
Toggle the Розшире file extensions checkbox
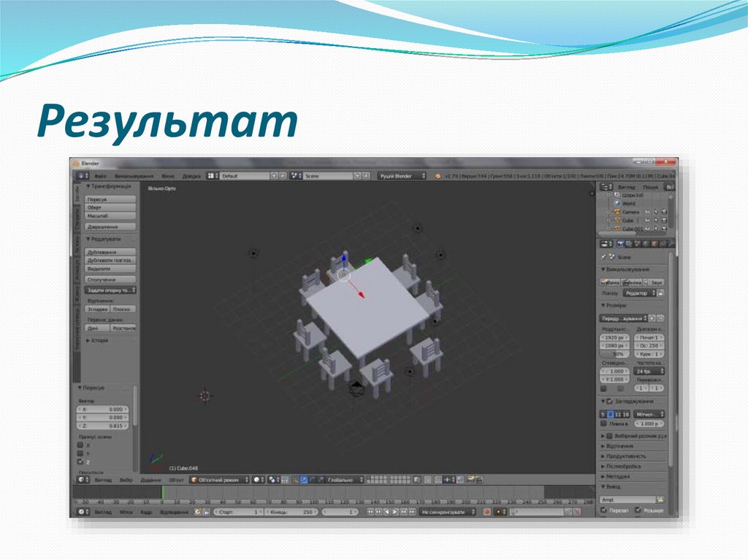(638, 510)
